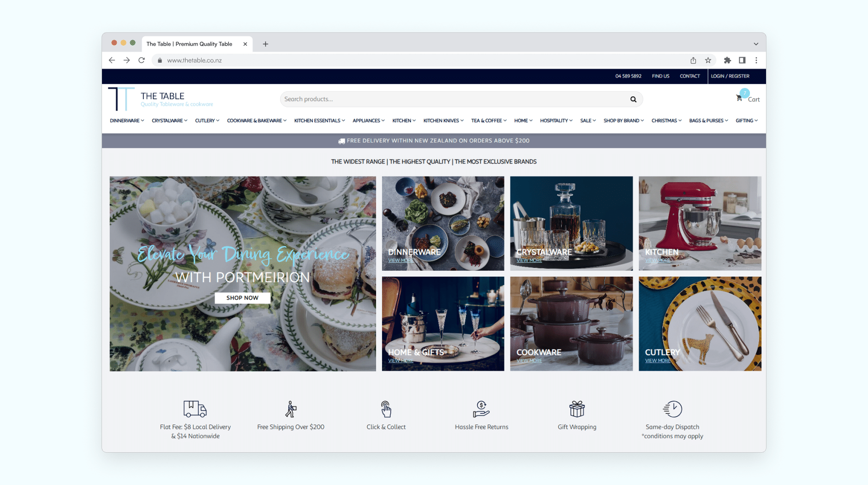Click THE TABLE brand name text
Viewport: 868px width, 485px height.
162,96
